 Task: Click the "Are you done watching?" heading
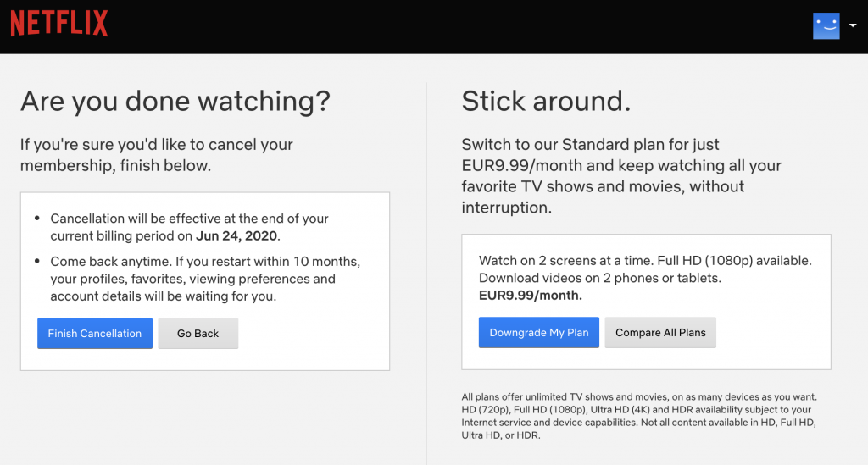tap(175, 101)
